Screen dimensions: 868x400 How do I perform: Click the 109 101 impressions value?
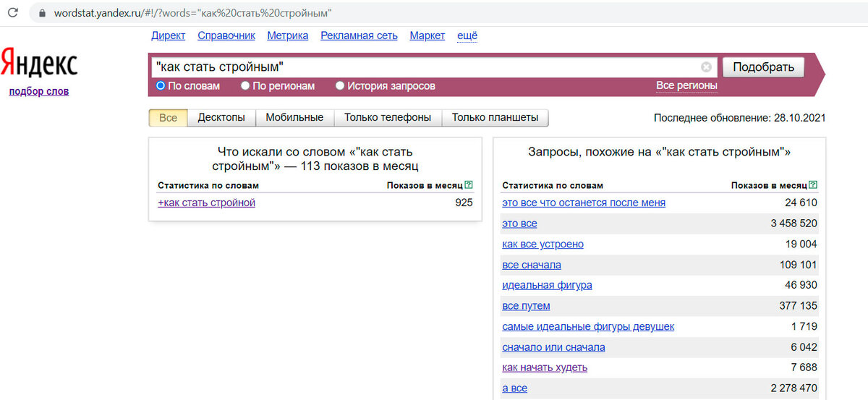tap(799, 265)
